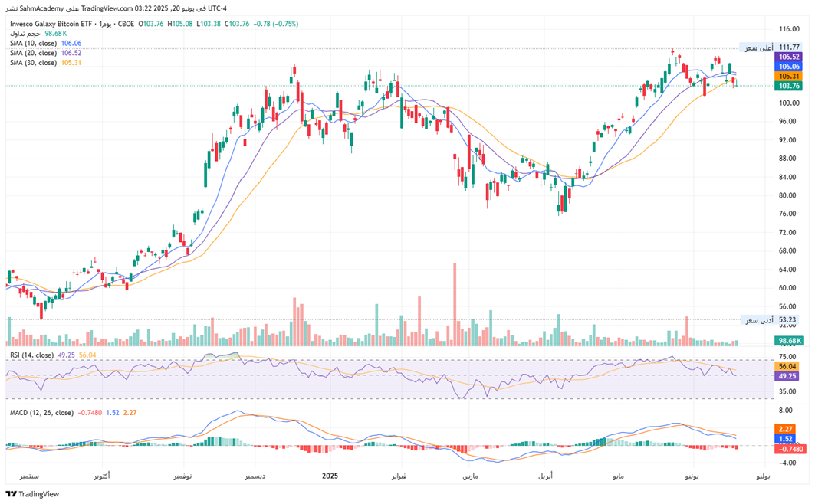The width and height of the screenshot is (815, 504).
Task: Click the orange 2.27 MACD axis tag
Action: 785,429
